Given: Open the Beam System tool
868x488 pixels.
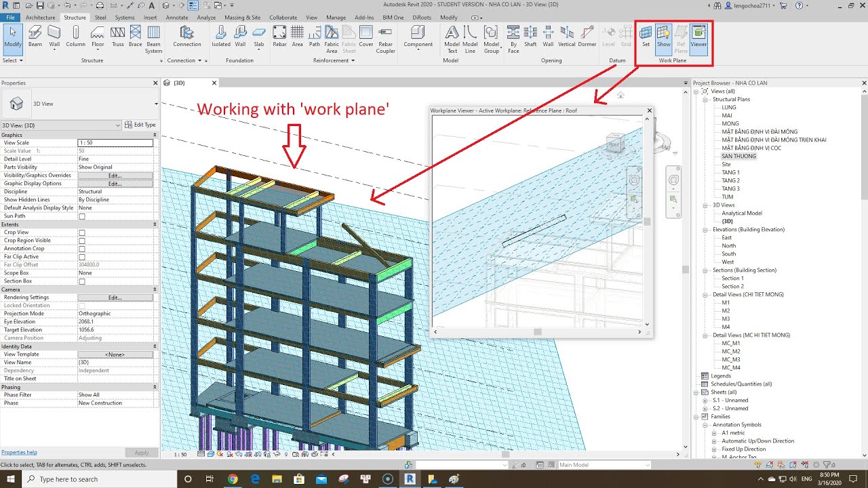Looking at the screenshot, I should click(154, 39).
